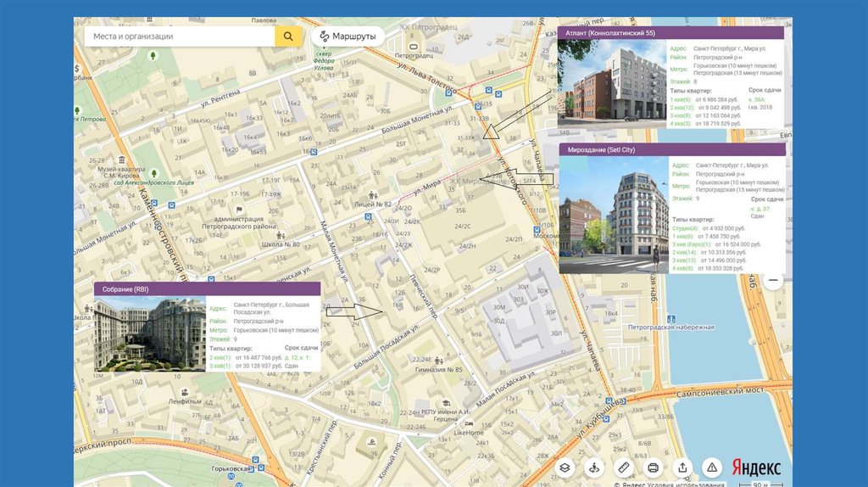Viewport: 868px width, 487px height.
Task: Select 2 ккв(12) apartment type in Атлант
Action: click(682, 108)
